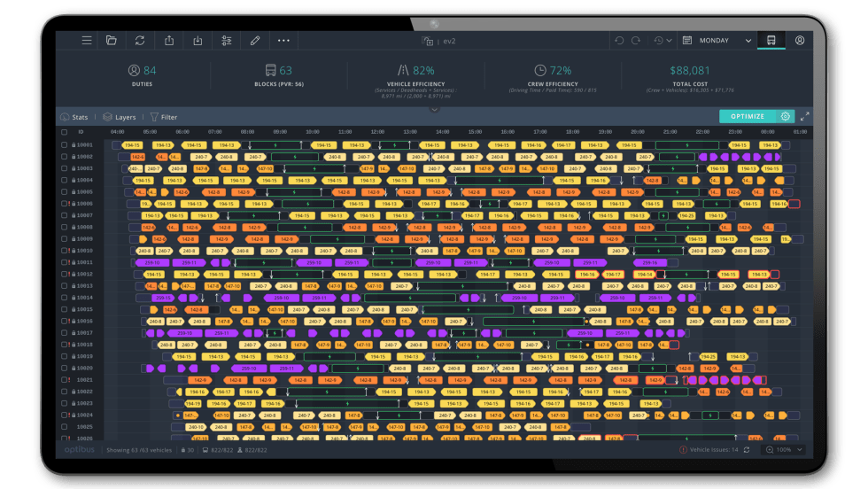Viewport: 868px width, 489px height.
Task: Expand the history versions dropdown
Action: 661,41
